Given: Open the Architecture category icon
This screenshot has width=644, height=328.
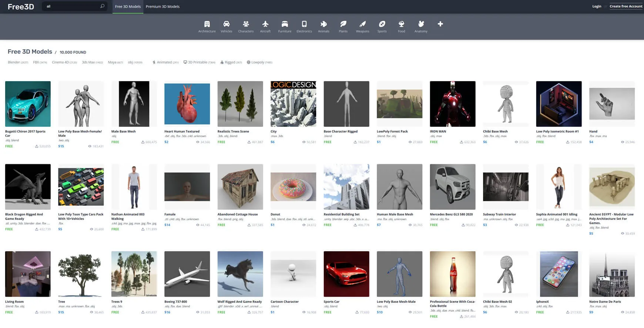Looking at the screenshot, I should tap(207, 24).
